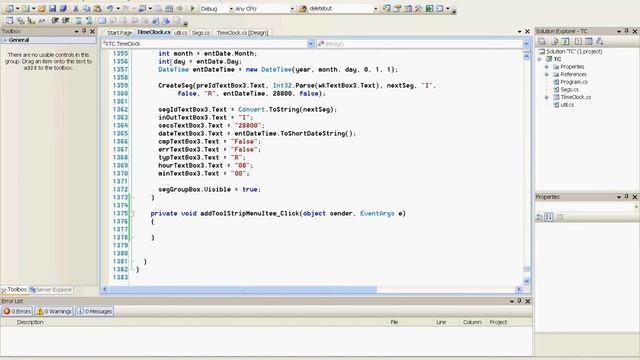The image size is (640, 360).
Task: Open the TC.TimeClock class dropdown
Action: [x=311, y=44]
